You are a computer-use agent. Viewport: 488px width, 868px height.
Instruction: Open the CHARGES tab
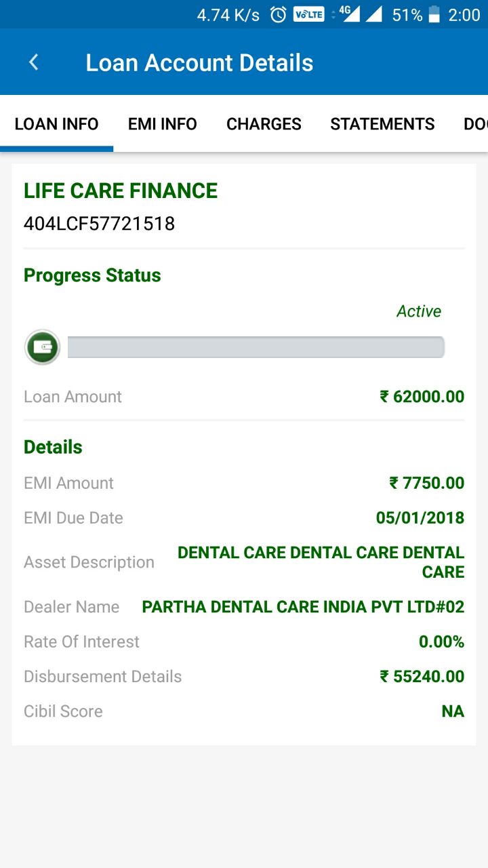coord(264,124)
